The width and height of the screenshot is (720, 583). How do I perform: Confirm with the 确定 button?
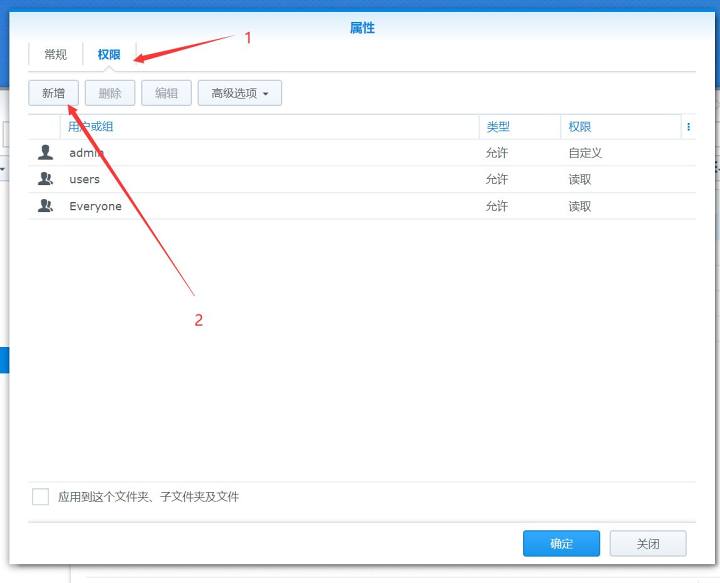click(561, 544)
